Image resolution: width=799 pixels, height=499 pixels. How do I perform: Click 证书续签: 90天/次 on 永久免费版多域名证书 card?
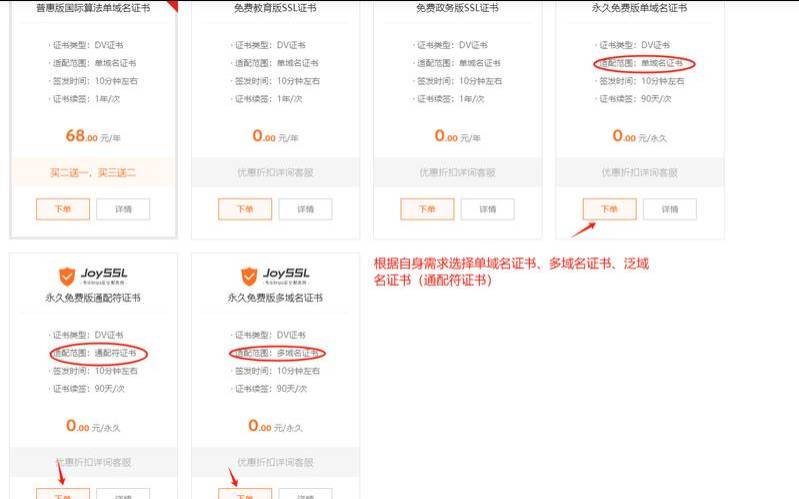click(x=270, y=389)
